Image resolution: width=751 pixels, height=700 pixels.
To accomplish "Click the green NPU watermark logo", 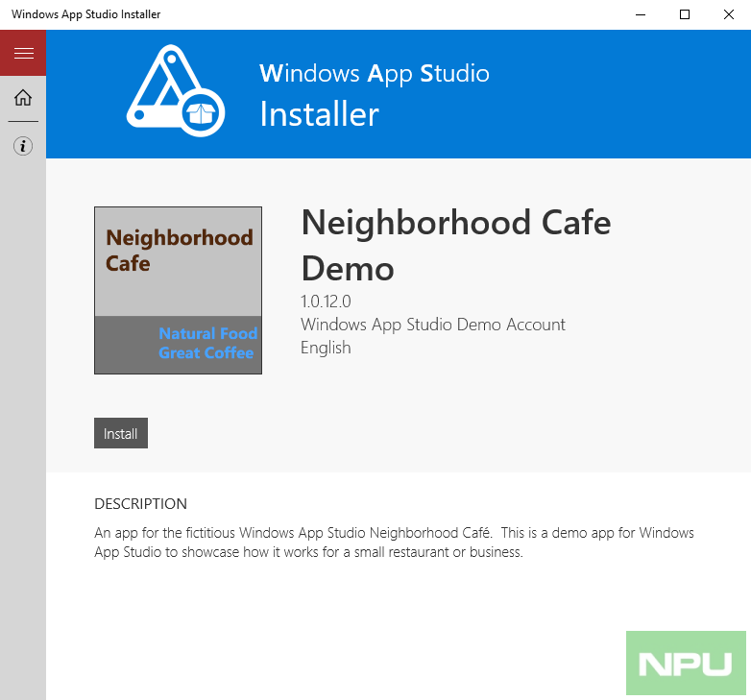I will click(x=686, y=663).
